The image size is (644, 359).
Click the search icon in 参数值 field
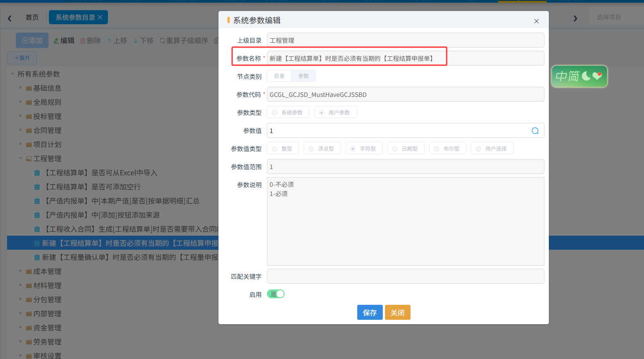535,131
